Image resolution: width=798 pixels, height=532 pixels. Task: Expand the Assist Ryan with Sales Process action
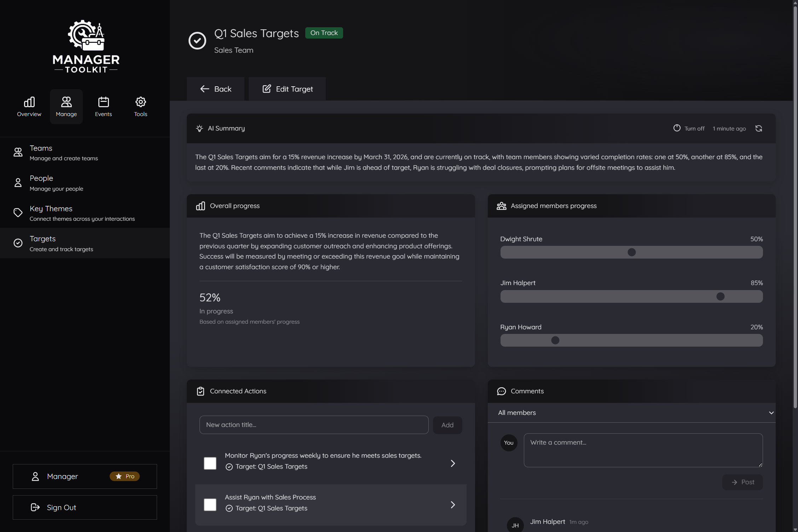click(453, 505)
